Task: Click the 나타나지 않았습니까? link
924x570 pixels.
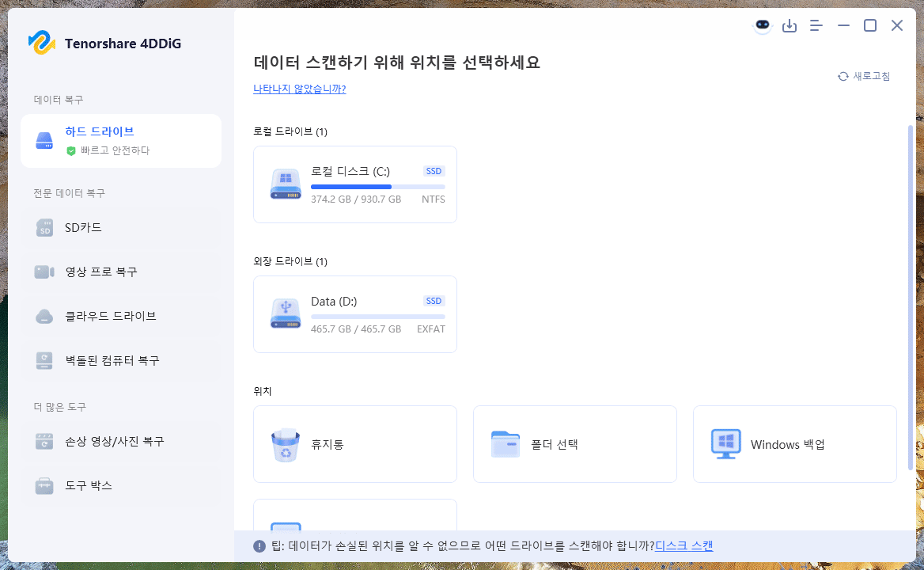Action: pos(299,89)
